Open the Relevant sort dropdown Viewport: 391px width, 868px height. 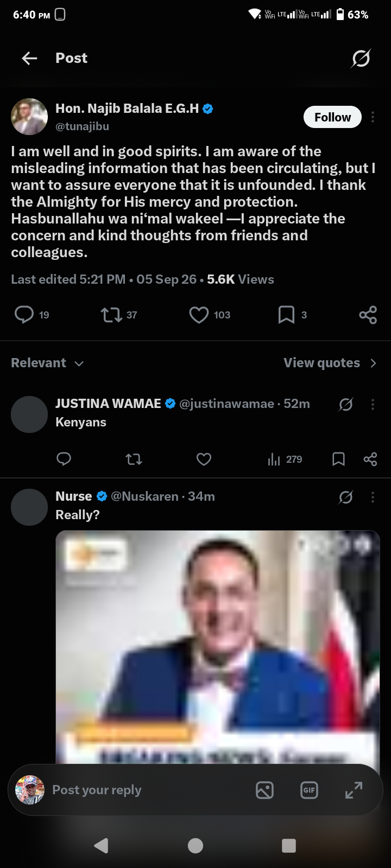point(47,363)
